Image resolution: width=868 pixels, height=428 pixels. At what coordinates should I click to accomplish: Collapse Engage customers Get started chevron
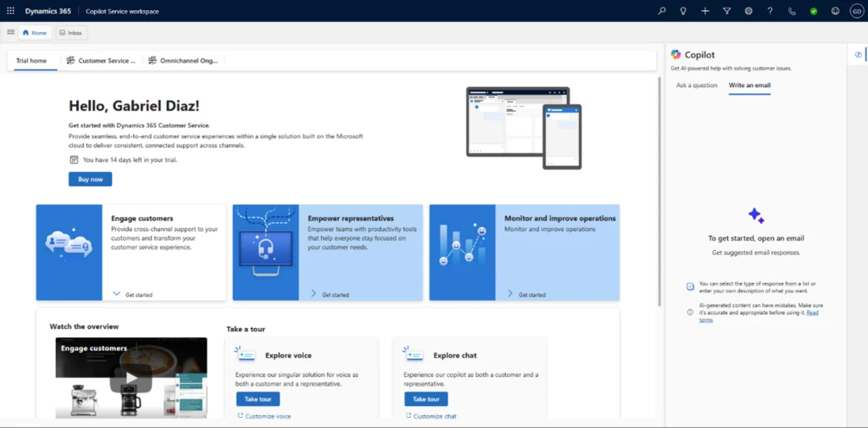(116, 294)
